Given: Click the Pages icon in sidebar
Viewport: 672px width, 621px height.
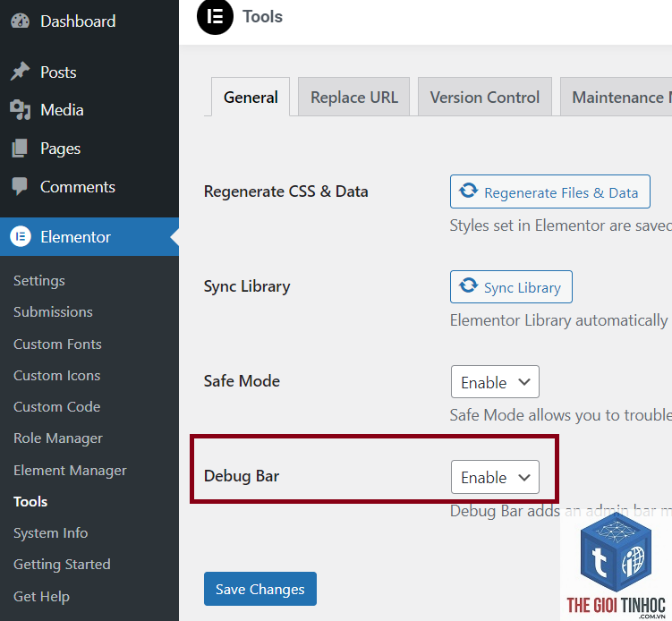Looking at the screenshot, I should 20,149.
